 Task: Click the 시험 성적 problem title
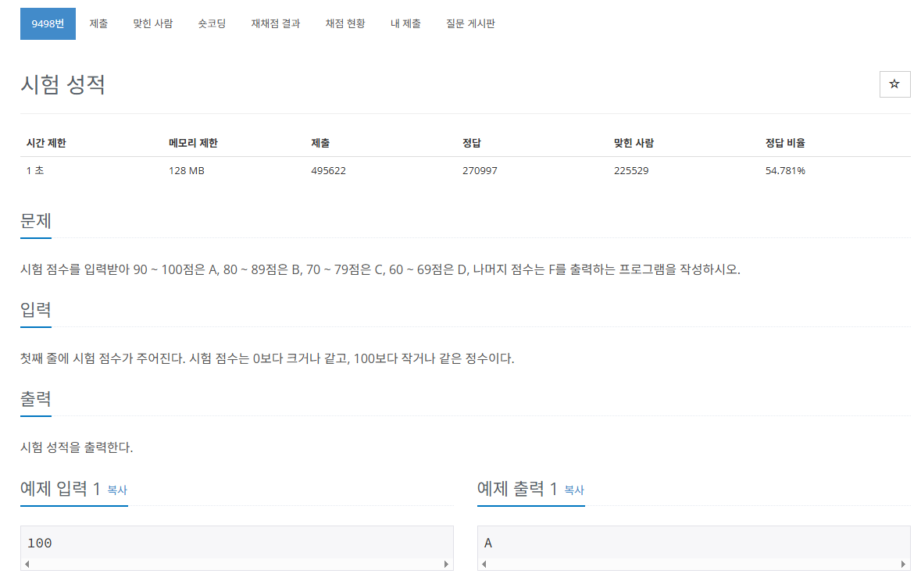pyautogui.click(x=62, y=84)
